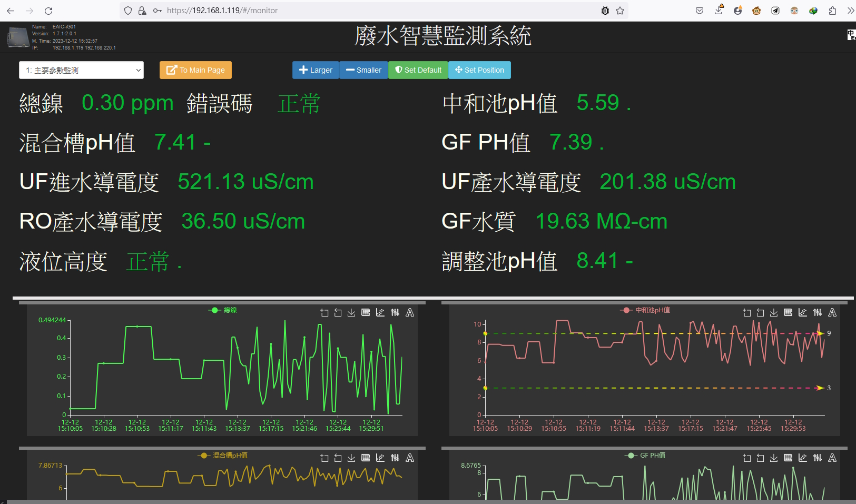Reset zoom on the 總鎳 chart
The image size is (856, 504).
pos(338,313)
